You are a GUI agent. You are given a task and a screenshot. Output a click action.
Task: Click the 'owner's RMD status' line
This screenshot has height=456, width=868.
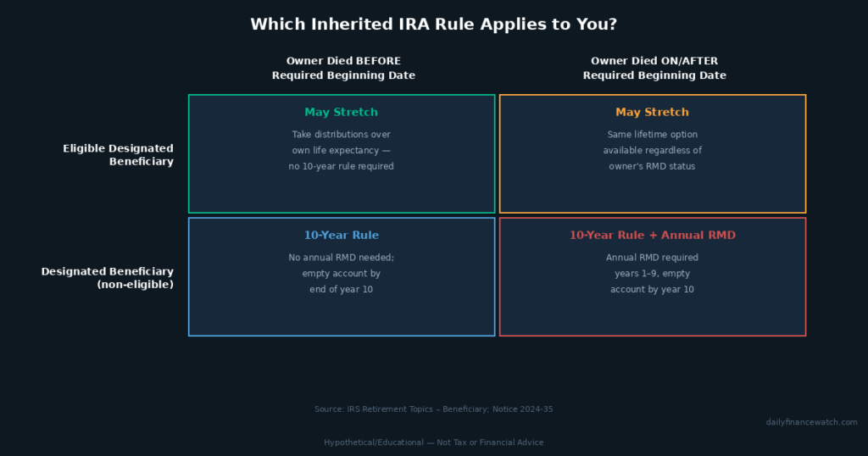(x=652, y=167)
